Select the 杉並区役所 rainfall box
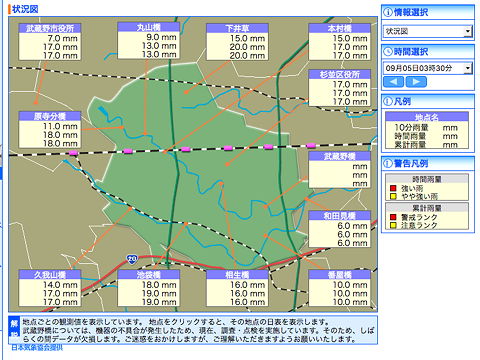The height and width of the screenshot is (360, 480). point(340,88)
